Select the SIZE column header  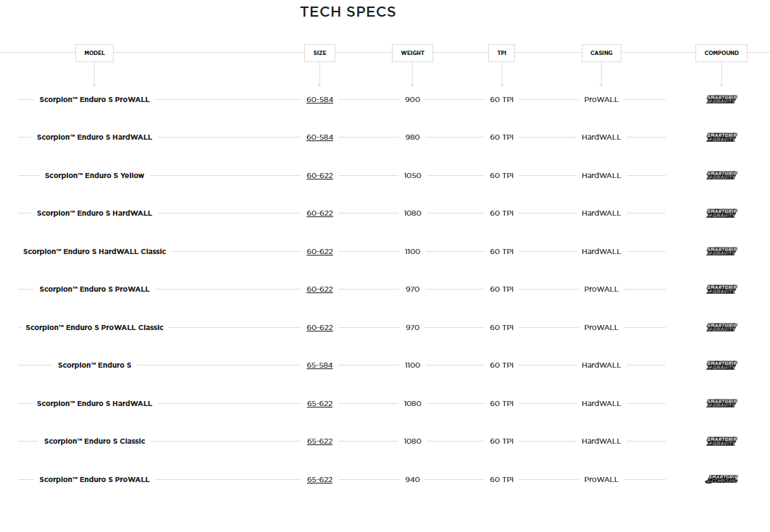click(319, 53)
